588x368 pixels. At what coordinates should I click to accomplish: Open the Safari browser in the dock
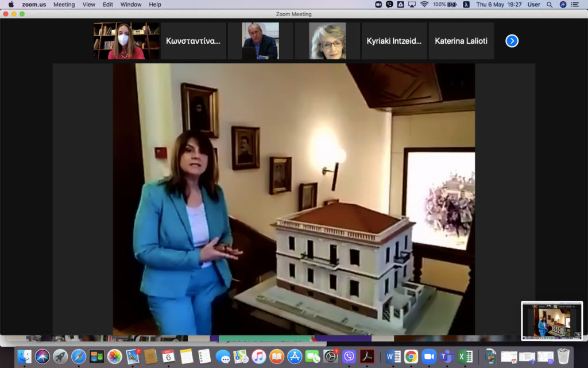click(x=79, y=356)
